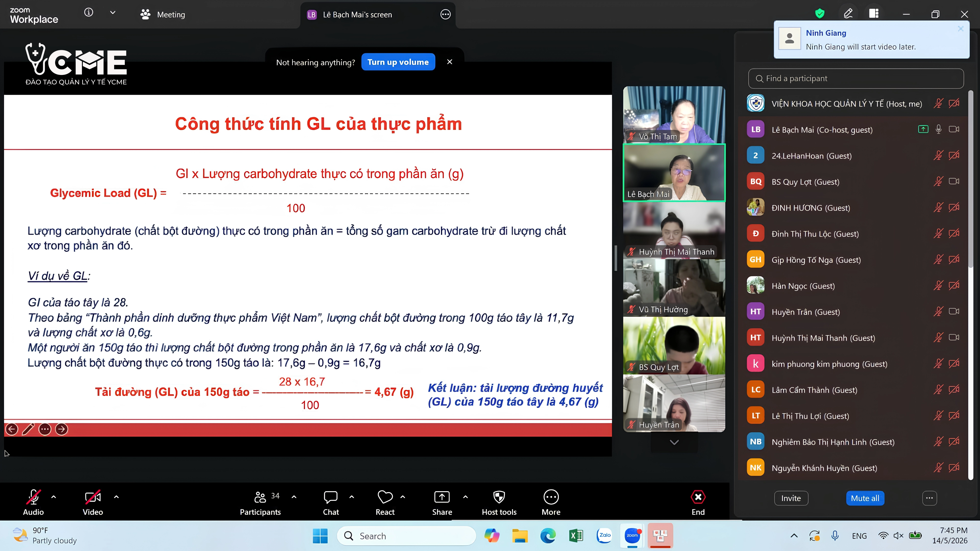The image size is (980, 551).
Task: Expand chat options caret
Action: click(x=351, y=497)
